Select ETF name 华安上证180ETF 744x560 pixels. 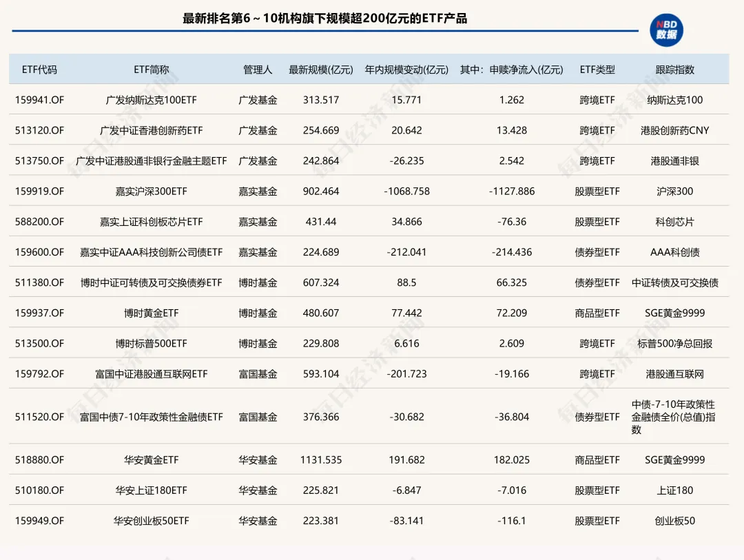tap(152, 490)
